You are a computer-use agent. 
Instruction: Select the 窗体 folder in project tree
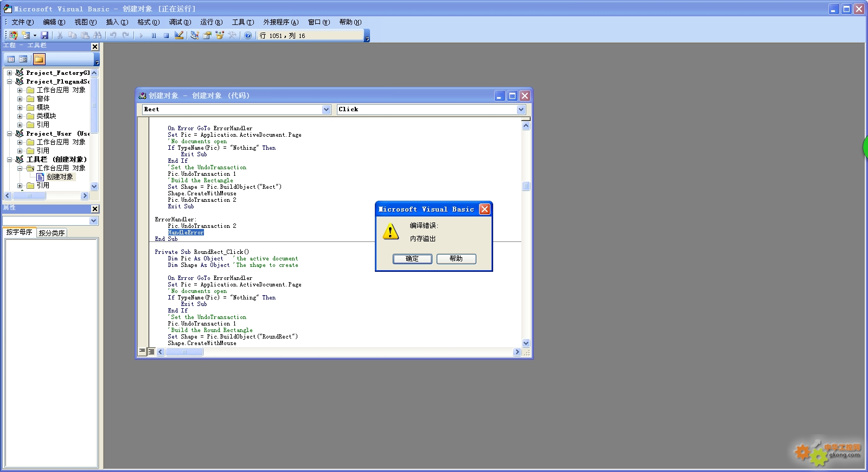click(43, 99)
